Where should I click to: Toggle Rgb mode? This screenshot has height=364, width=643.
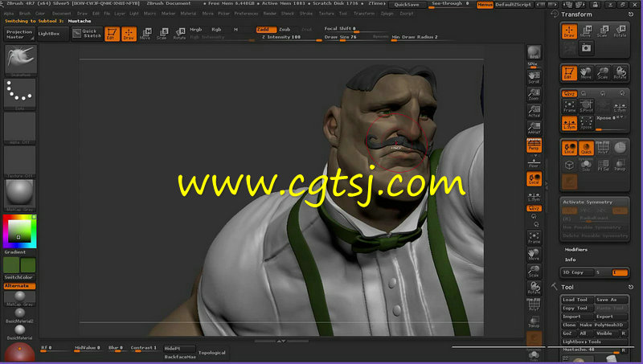216,30
